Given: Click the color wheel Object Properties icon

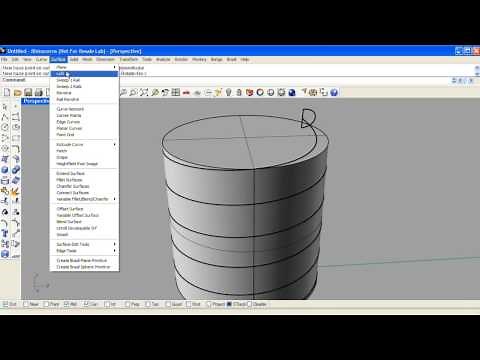Looking at the screenshot, I should click(260, 92).
